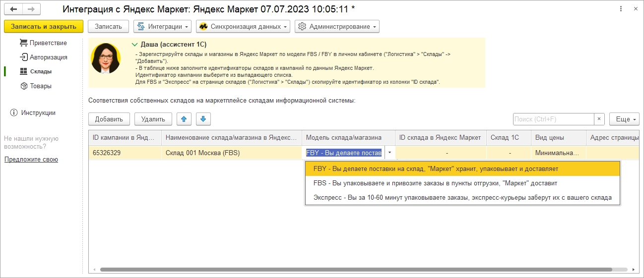Viewport: 644px width, 278px height.
Task: Select the cell with 65326329
Action: tap(125, 153)
